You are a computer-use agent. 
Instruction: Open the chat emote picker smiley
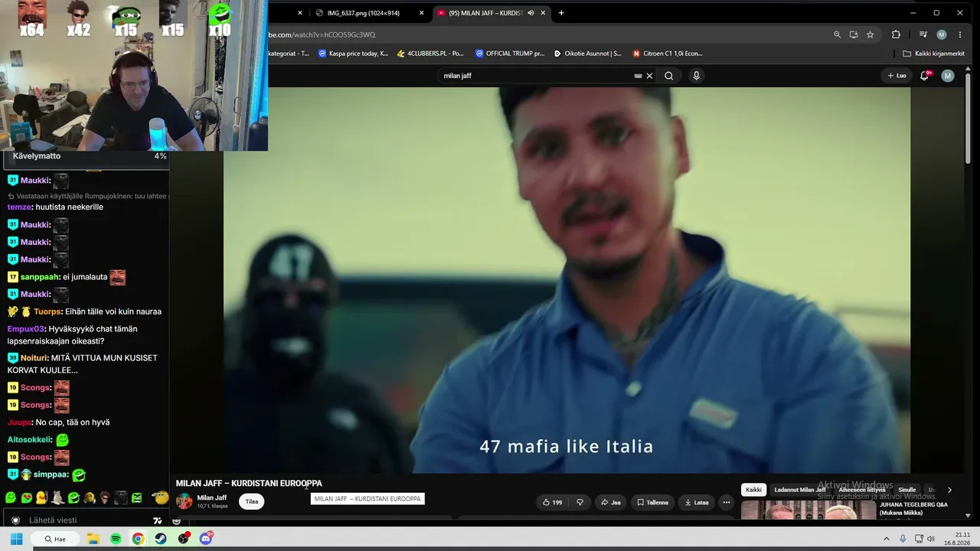176,520
